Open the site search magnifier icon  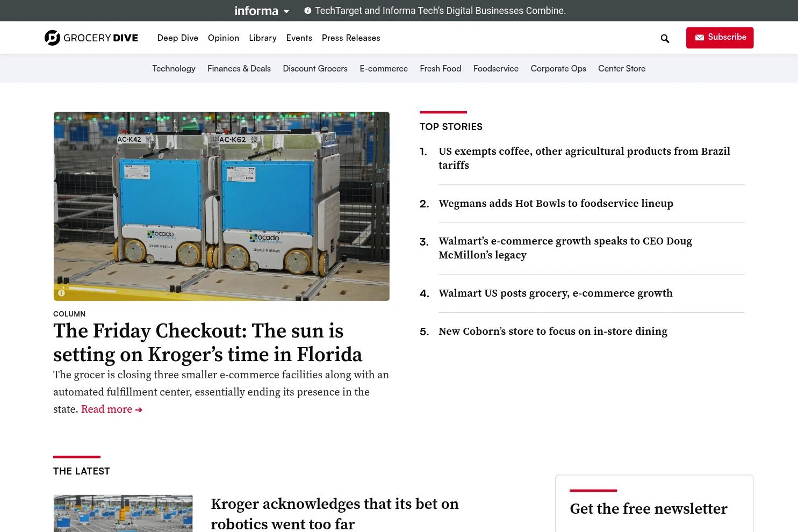click(665, 38)
